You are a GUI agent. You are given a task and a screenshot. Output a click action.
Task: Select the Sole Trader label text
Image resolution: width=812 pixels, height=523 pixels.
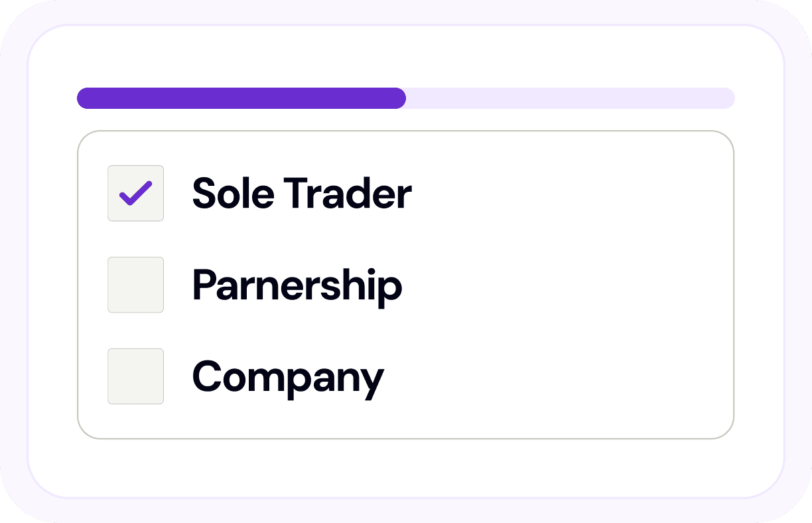(x=302, y=193)
